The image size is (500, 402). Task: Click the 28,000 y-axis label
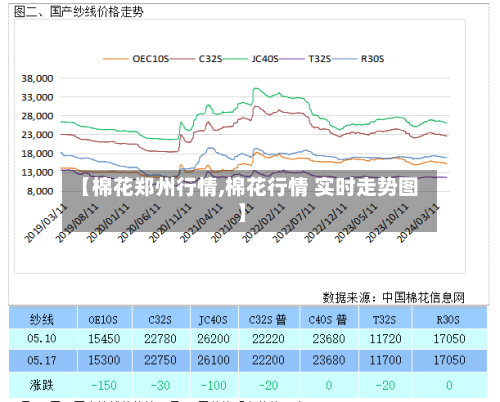(x=37, y=116)
